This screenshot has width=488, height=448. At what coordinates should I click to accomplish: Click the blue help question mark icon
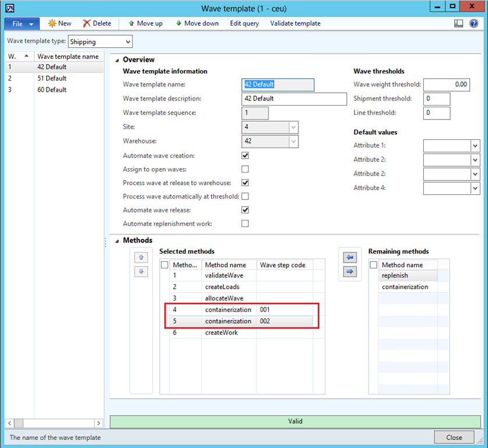pyautogui.click(x=473, y=23)
